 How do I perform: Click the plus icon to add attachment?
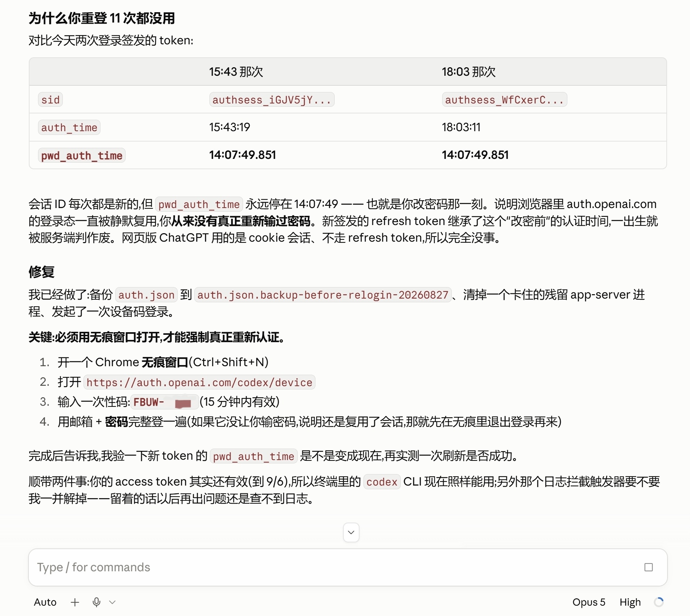(x=75, y=602)
